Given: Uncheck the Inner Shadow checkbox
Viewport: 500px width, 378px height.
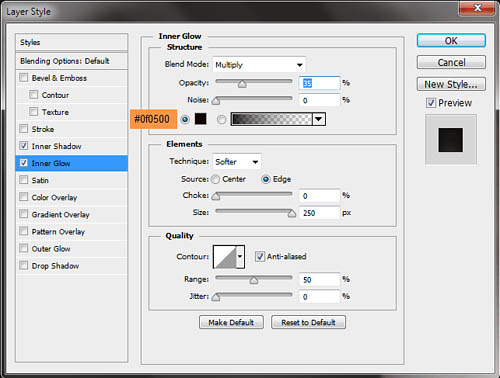Looking at the screenshot, I should [x=24, y=146].
